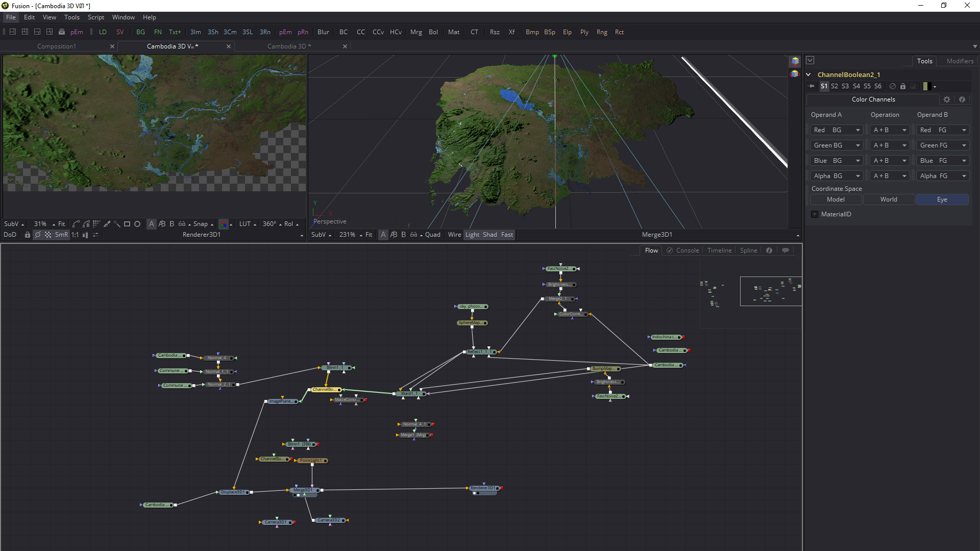The image size is (980, 551).
Task: Click the pin icon of ChannelBoolean2_1
Action: tap(812, 86)
